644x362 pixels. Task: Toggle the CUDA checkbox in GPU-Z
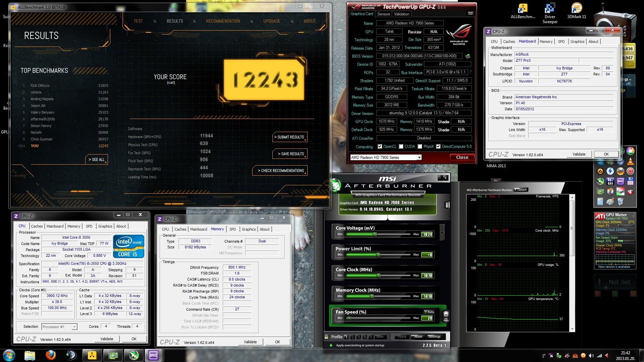point(401,146)
